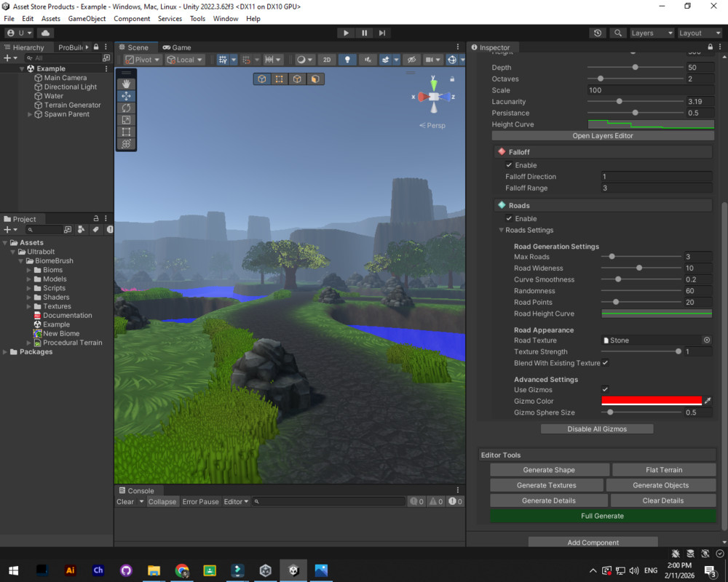Select the Scale tool
This screenshot has height=582, width=728.
[x=126, y=120]
